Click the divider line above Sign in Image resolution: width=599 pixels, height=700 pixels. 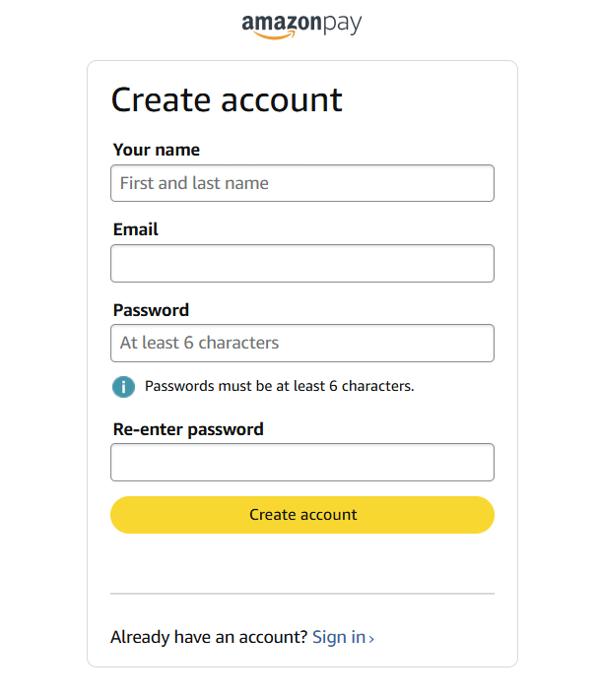click(301, 594)
